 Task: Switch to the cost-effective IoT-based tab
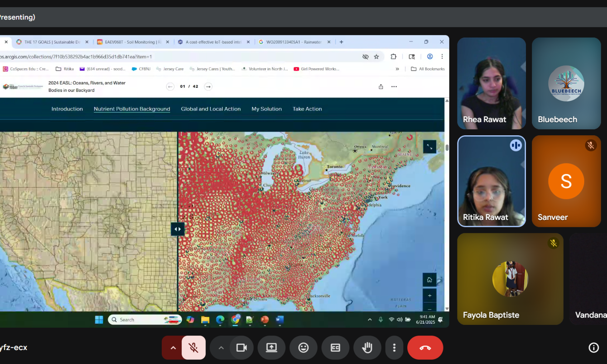[x=214, y=42]
